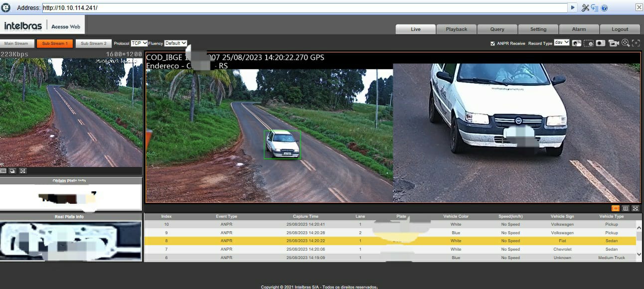Screen dimensions: 644x289
Task: Click the Logout button
Action: pos(620,29)
